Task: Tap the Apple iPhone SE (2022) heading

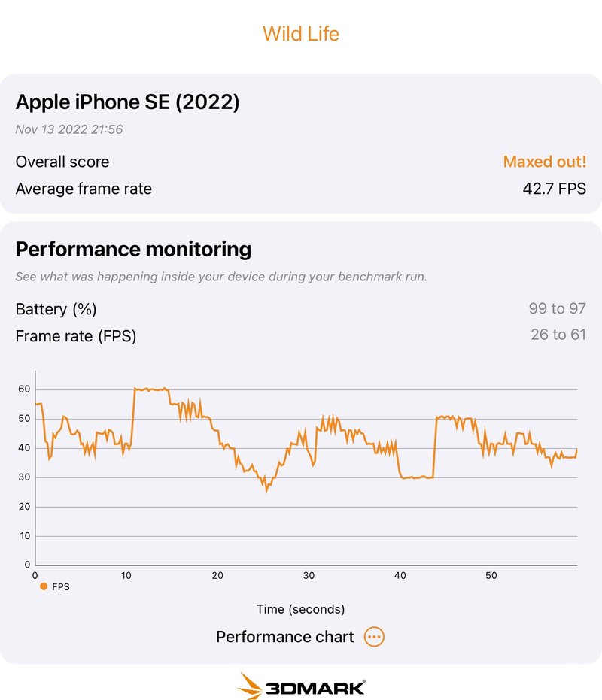Action: pos(127,102)
